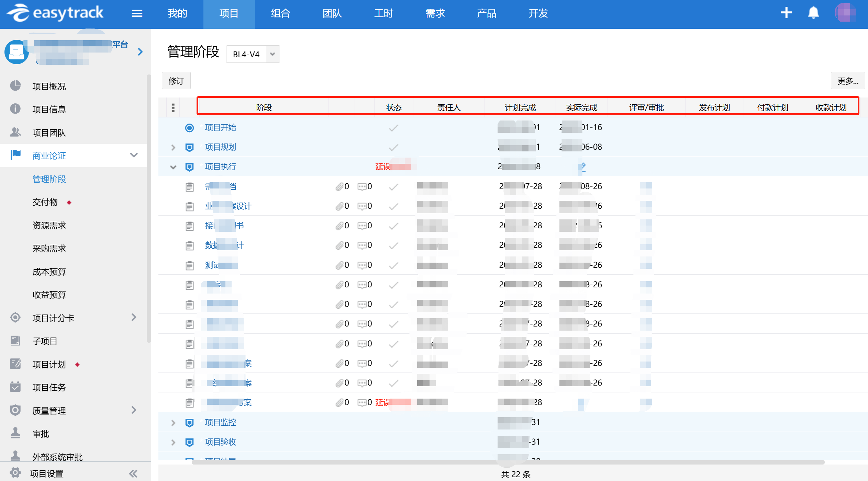Screen dimensions: 868x481
Task: Expand the 项目规划 stage row
Action: (x=173, y=148)
